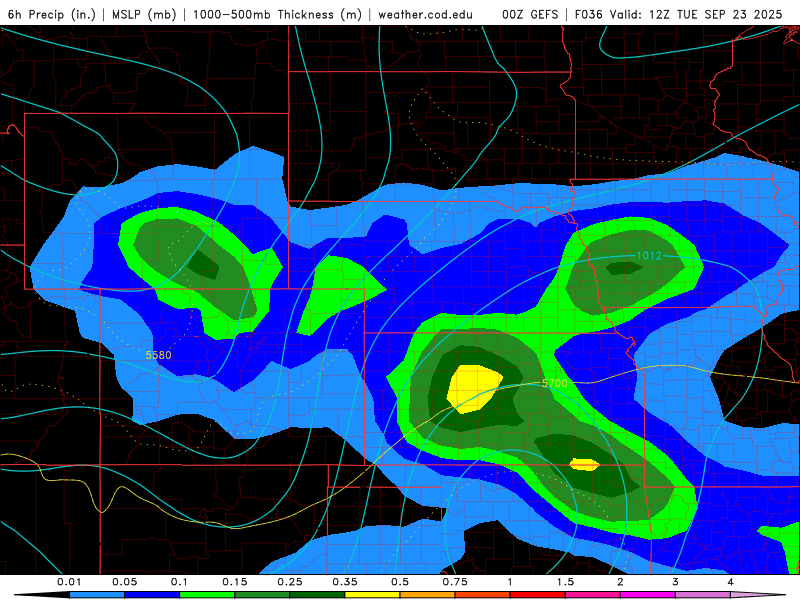Click the hot pink 1.5–2 legend segment
Viewport: 800px width, 600px height.
coord(593,595)
